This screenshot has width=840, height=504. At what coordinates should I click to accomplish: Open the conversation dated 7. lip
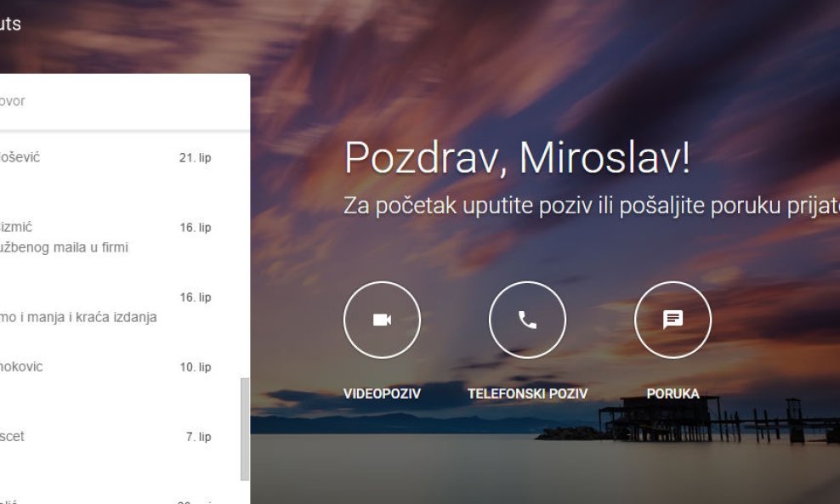click(120, 445)
